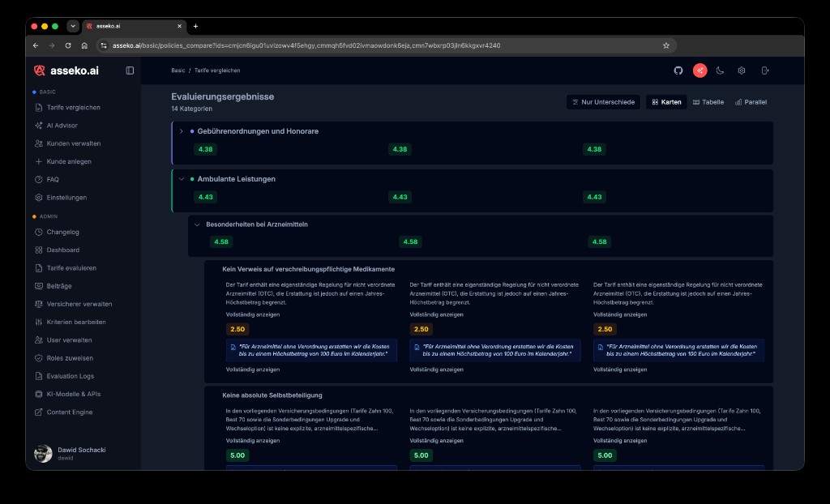Click the Evaluierungsergebnisse heading
Image resolution: width=830 pixels, height=504 pixels.
coord(222,97)
